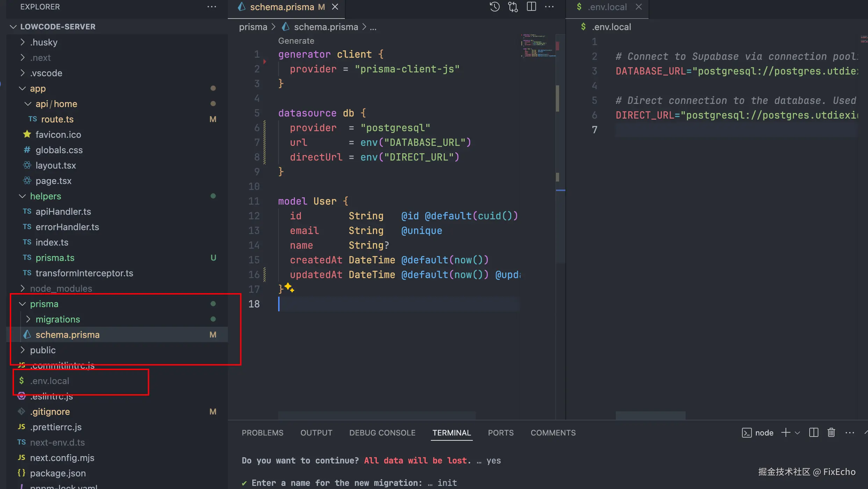Open the file history timeline icon
The image size is (868, 489).
pyautogui.click(x=494, y=7)
